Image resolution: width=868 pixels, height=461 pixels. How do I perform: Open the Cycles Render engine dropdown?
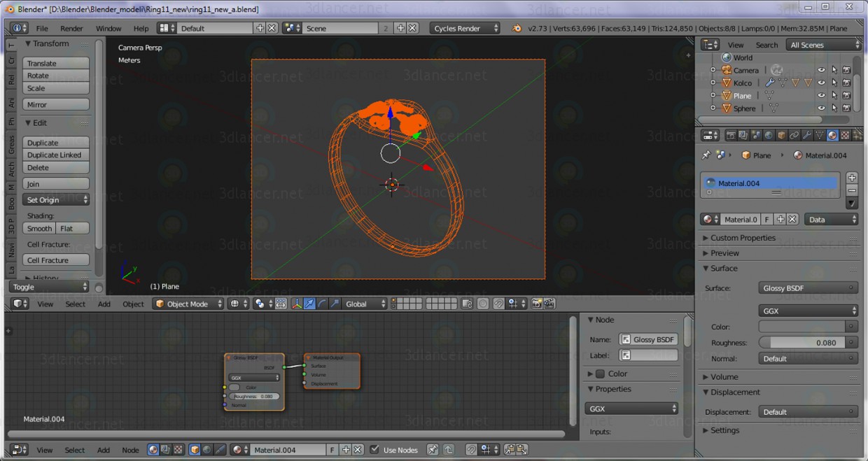click(465, 28)
